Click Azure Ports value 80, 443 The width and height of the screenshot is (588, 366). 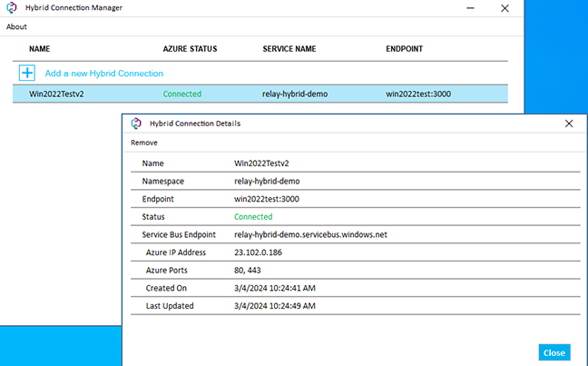tap(248, 271)
